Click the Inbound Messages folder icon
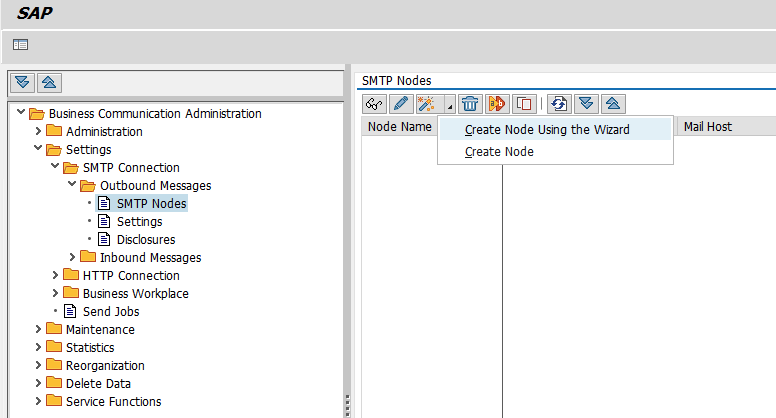 (x=88, y=257)
